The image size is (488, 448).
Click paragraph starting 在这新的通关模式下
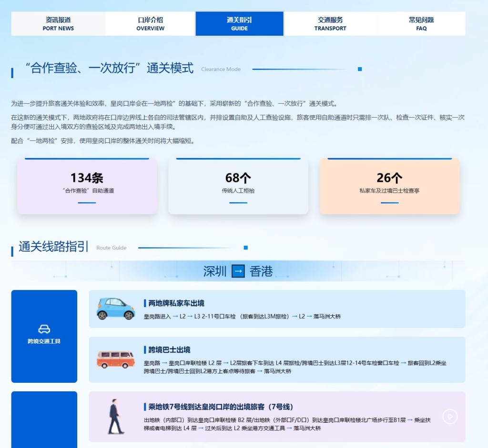[238, 122]
